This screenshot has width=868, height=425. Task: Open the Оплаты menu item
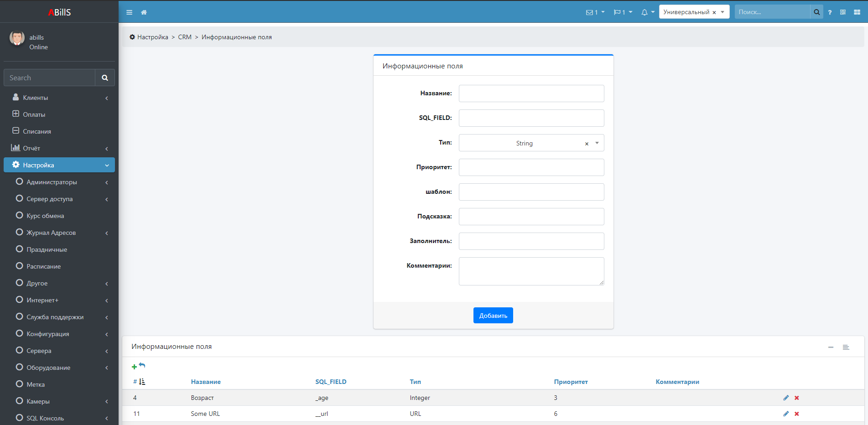click(34, 114)
